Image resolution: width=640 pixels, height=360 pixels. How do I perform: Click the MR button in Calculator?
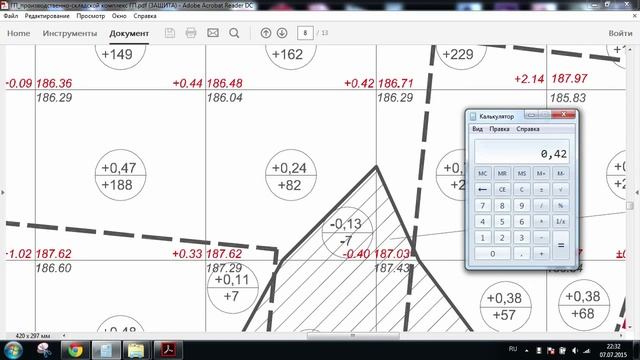(502, 173)
